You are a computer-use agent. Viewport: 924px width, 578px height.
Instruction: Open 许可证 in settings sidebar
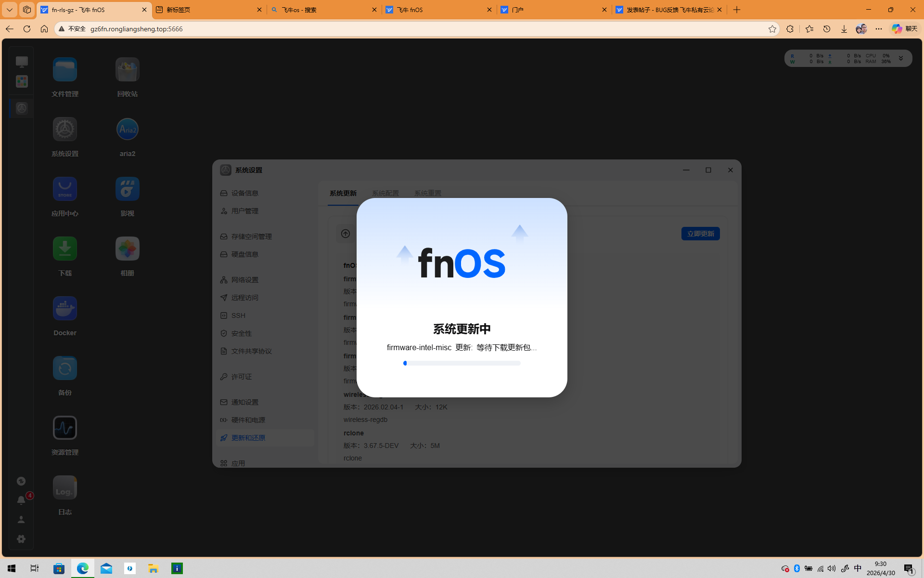click(x=265, y=377)
